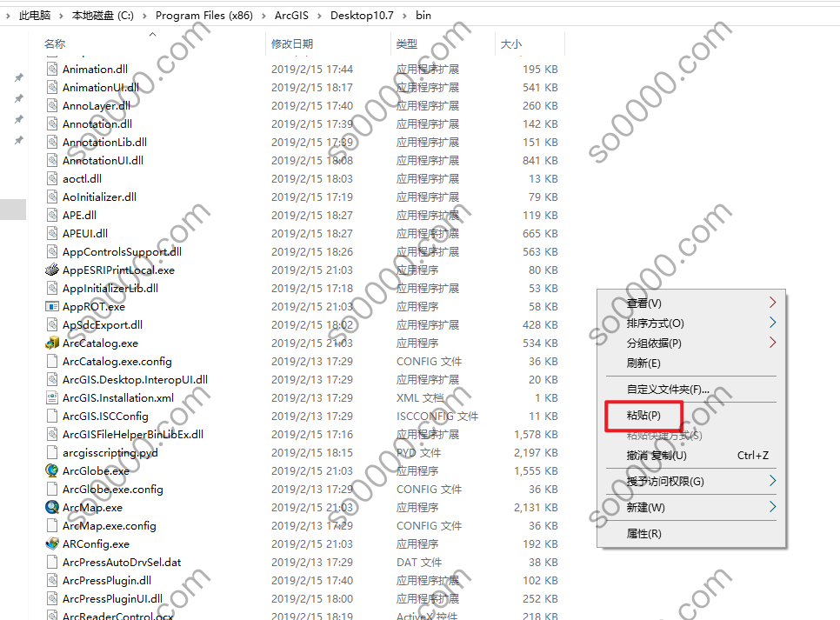Sort files by 大小 column header
The width and height of the screenshot is (840, 620).
coord(510,44)
